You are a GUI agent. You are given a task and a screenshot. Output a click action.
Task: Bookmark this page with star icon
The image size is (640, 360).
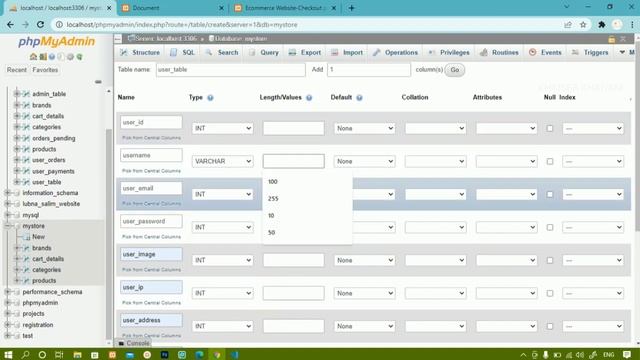tap(583, 24)
